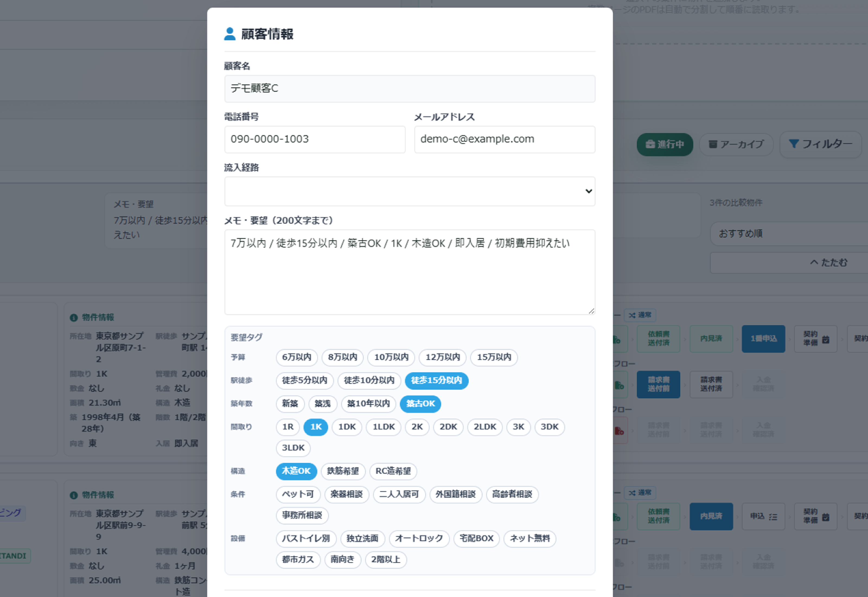Enable the 事務所相談 condition tag
Viewport: 868px width, 597px height.
pyautogui.click(x=302, y=515)
